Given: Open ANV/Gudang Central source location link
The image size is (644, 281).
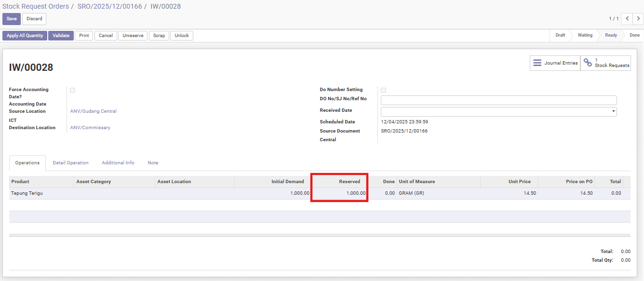Looking at the screenshot, I should tap(93, 111).
